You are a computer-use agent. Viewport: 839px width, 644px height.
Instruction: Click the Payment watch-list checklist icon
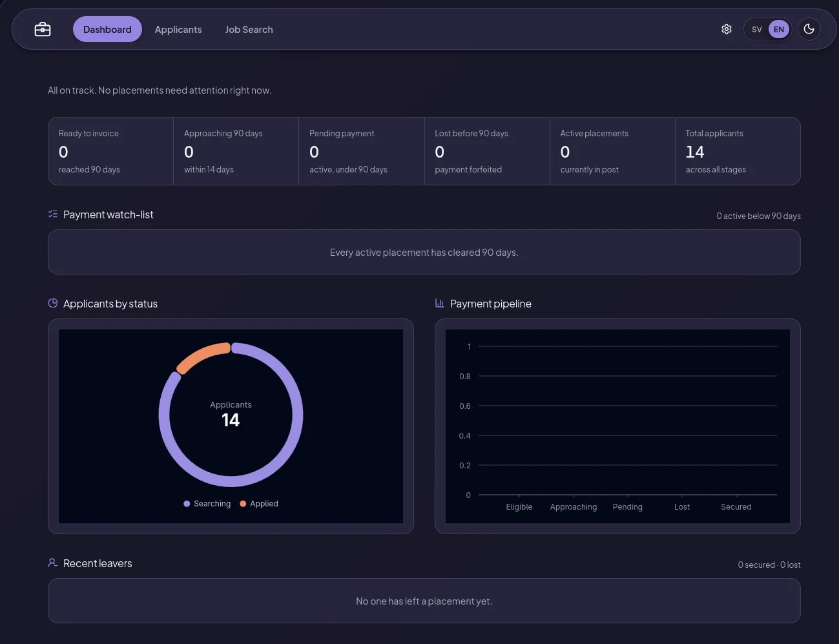53,214
